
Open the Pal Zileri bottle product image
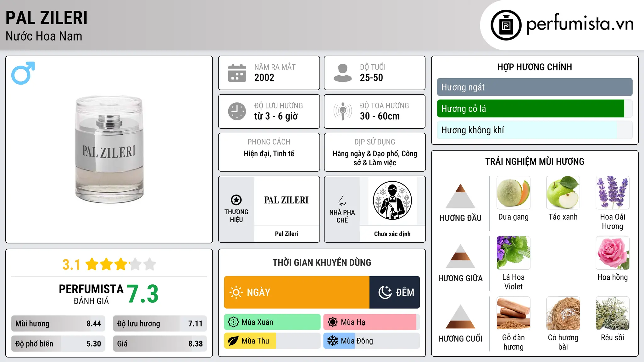(x=109, y=149)
